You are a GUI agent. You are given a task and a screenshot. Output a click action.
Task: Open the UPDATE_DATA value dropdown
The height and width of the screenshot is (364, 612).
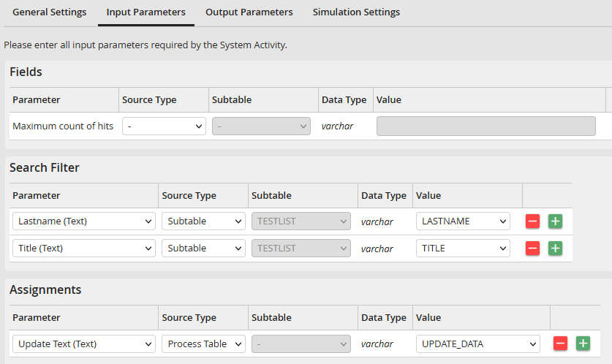coord(478,344)
